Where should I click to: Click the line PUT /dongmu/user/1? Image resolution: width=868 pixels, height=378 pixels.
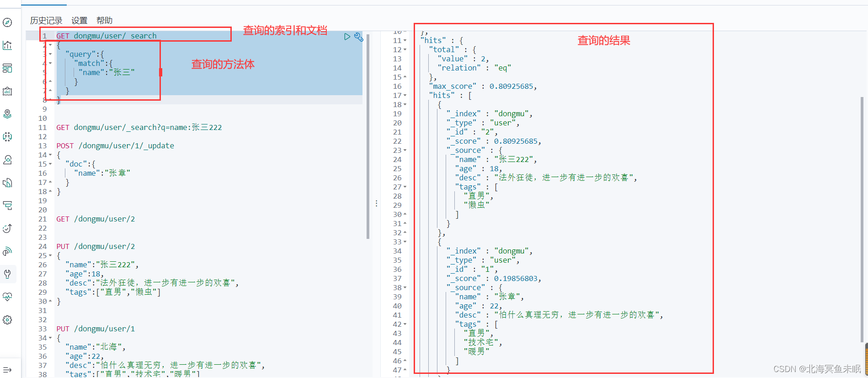pos(96,329)
